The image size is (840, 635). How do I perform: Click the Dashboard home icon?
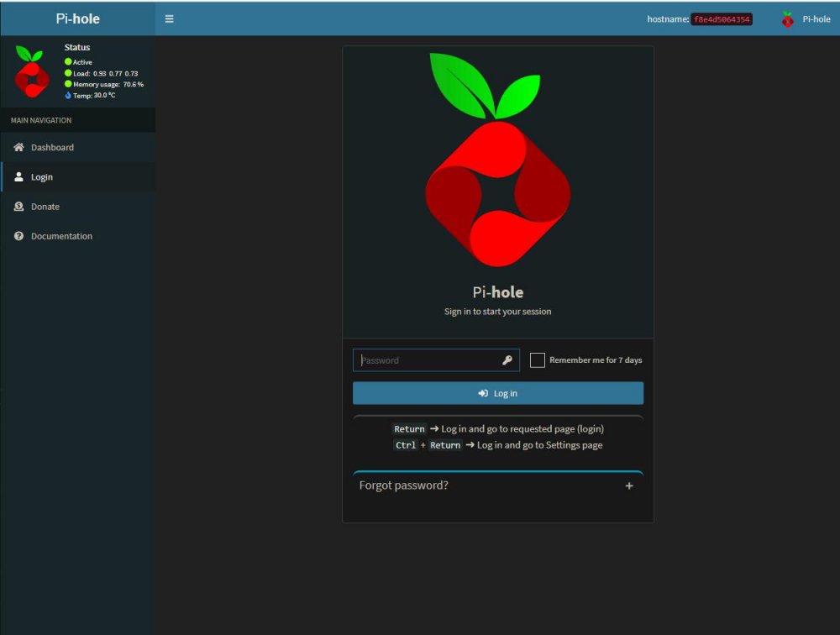coord(18,147)
